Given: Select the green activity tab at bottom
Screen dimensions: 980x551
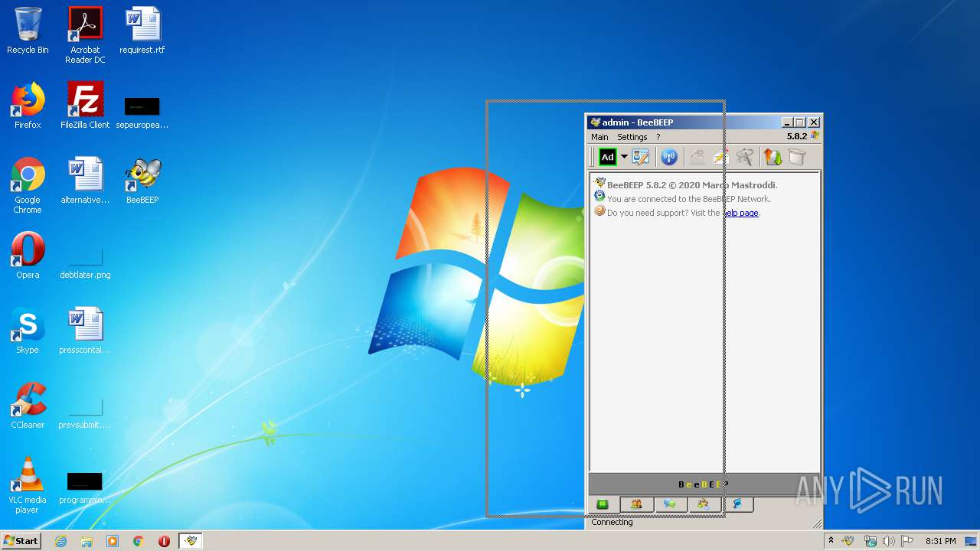Looking at the screenshot, I should pos(603,504).
